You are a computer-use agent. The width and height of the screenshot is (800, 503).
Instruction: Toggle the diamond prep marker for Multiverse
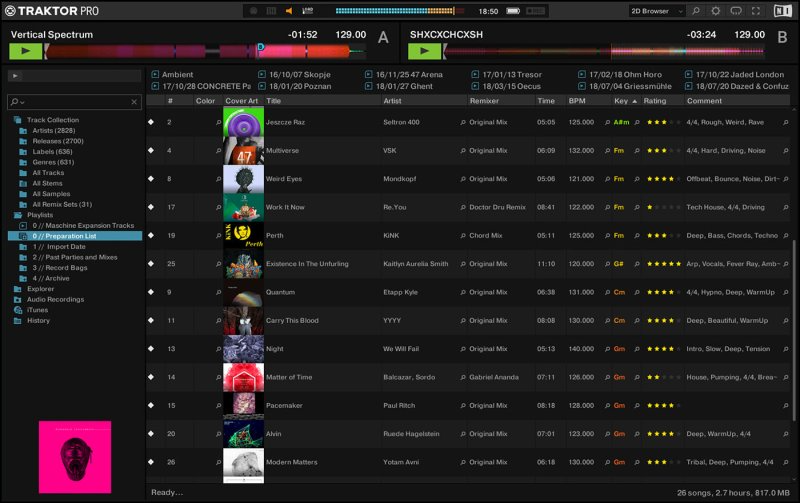(x=151, y=151)
